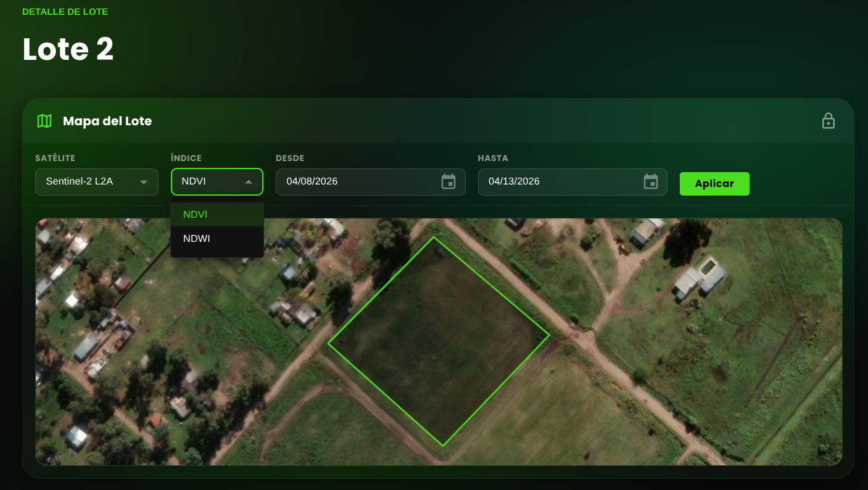Image resolution: width=868 pixels, height=490 pixels.
Task: Click the Mapa del Lote heading
Action: (107, 121)
